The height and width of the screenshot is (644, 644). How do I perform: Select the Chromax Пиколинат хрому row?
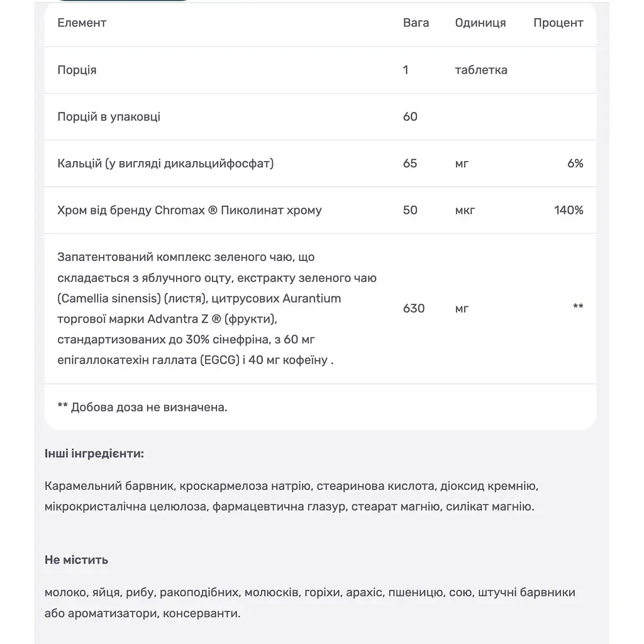pos(320,210)
